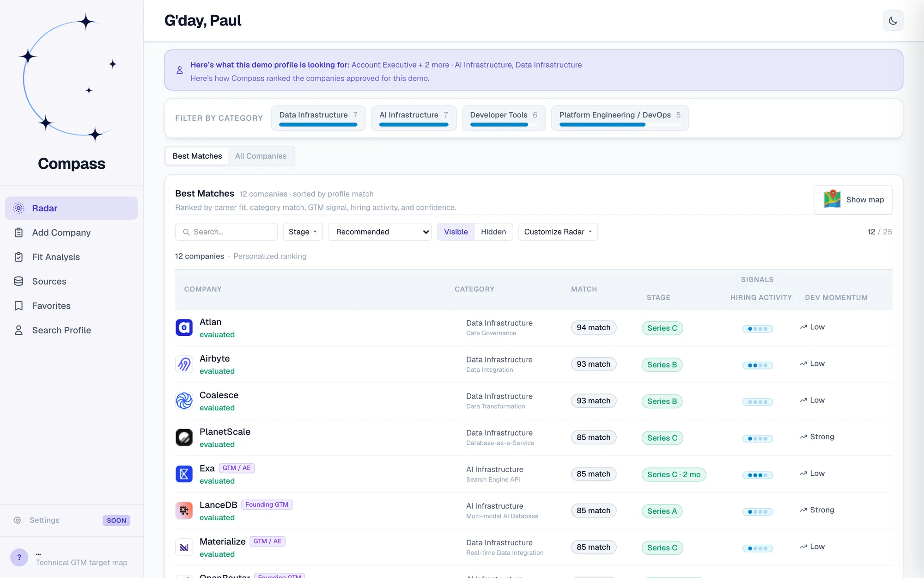Click the Show map button
Viewport: 924px width, 578px height.
[853, 200]
